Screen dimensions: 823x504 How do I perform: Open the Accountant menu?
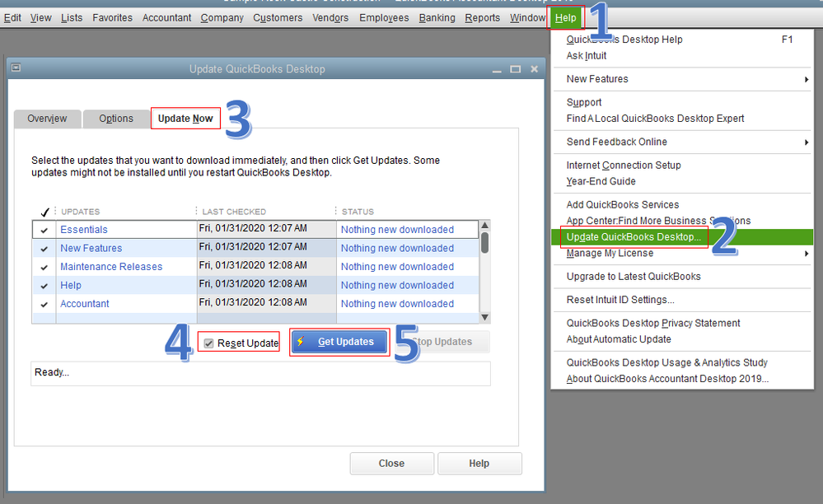point(167,18)
